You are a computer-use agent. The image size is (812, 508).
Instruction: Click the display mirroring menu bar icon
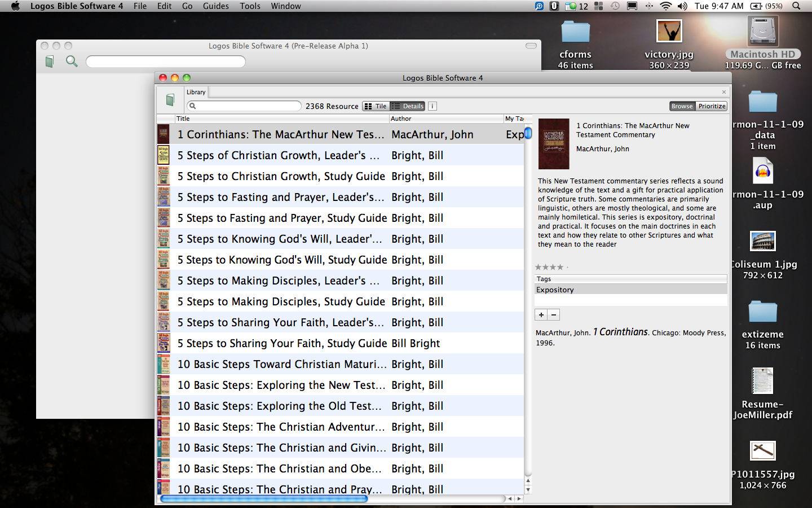(632, 6)
